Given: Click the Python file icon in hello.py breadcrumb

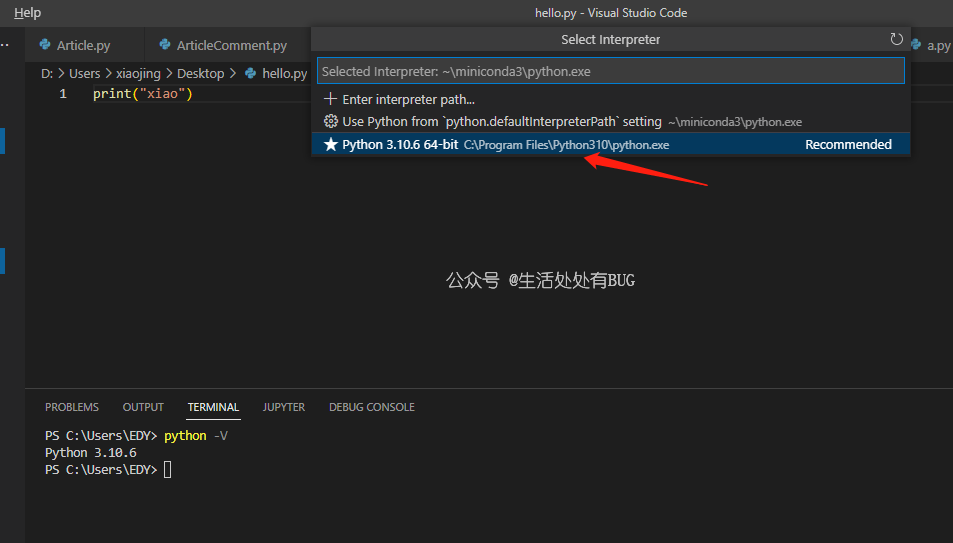Looking at the screenshot, I should tap(251, 73).
